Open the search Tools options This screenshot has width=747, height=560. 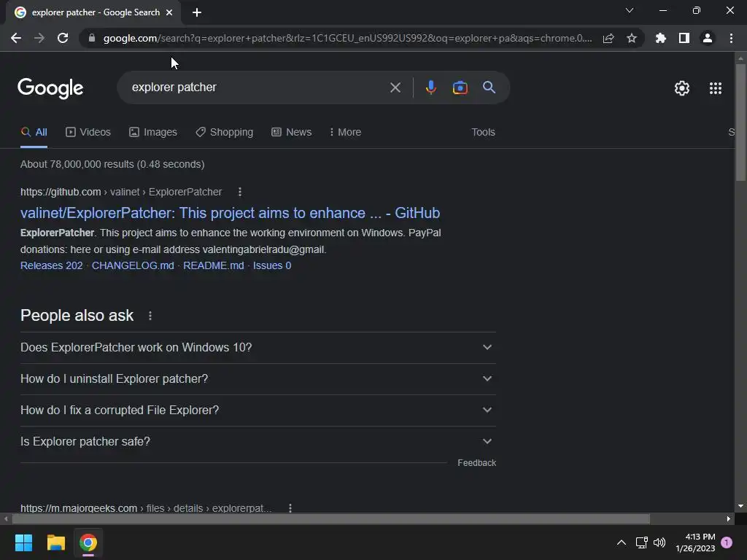tap(483, 133)
